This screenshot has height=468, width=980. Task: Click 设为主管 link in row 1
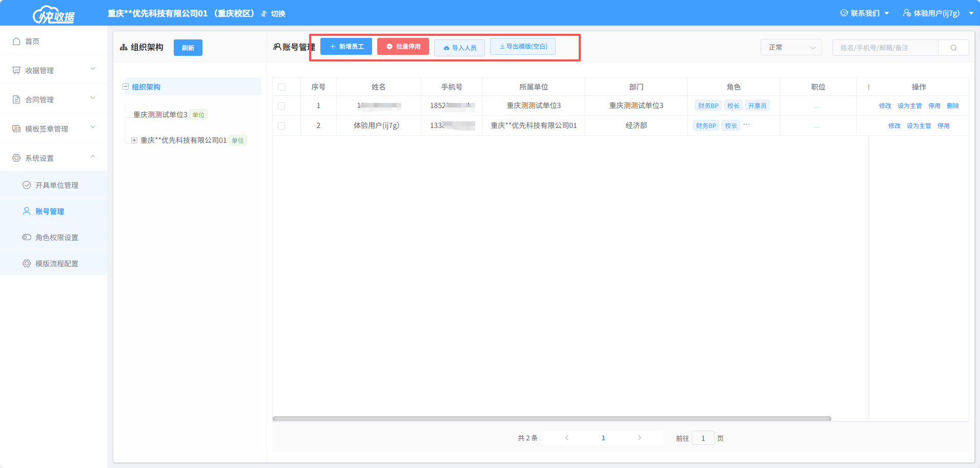pos(909,106)
